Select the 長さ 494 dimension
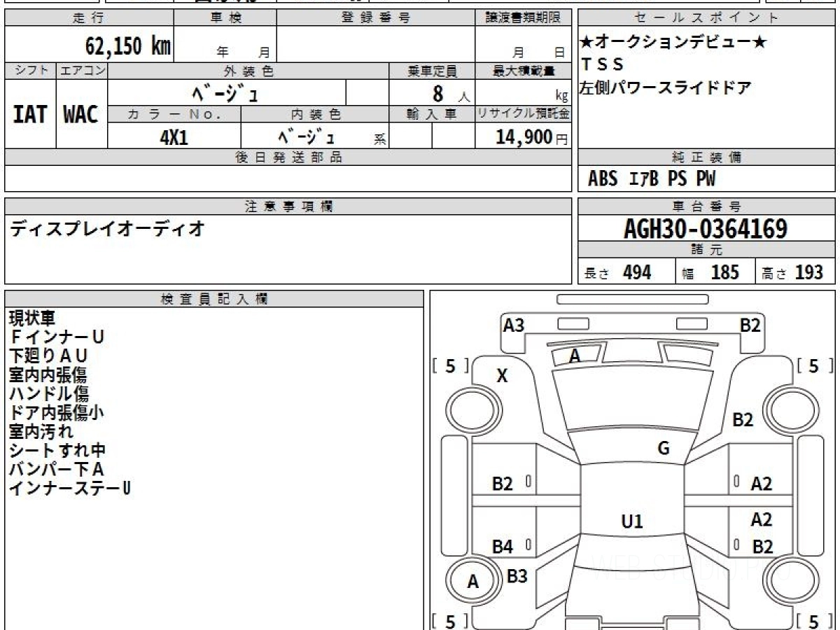Viewport: 840px width, 630px height. (618, 272)
